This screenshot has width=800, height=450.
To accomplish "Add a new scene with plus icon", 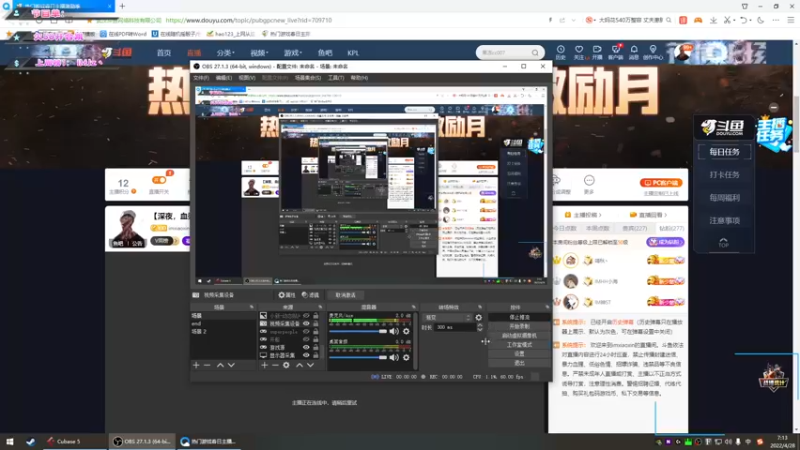I will coord(196,365).
